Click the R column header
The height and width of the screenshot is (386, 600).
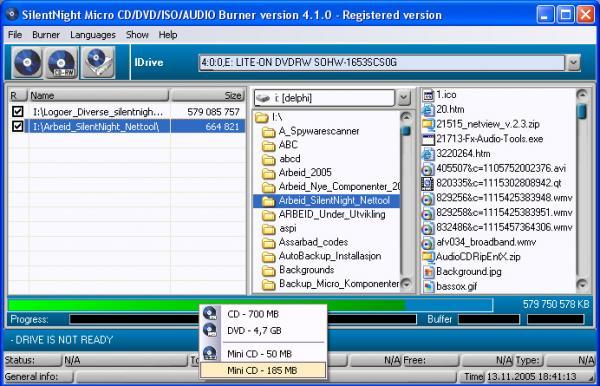(18, 96)
